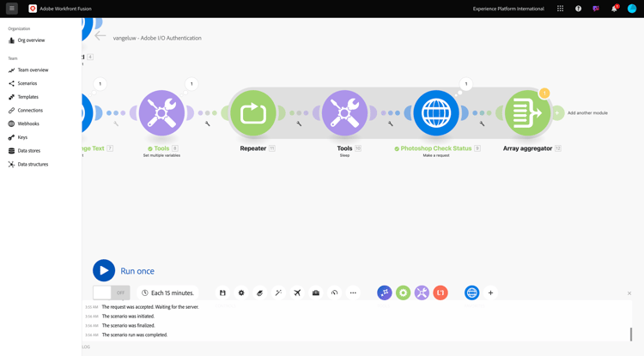Click log entry 'The scenario was finalized.'
644x356 pixels.
click(128, 326)
